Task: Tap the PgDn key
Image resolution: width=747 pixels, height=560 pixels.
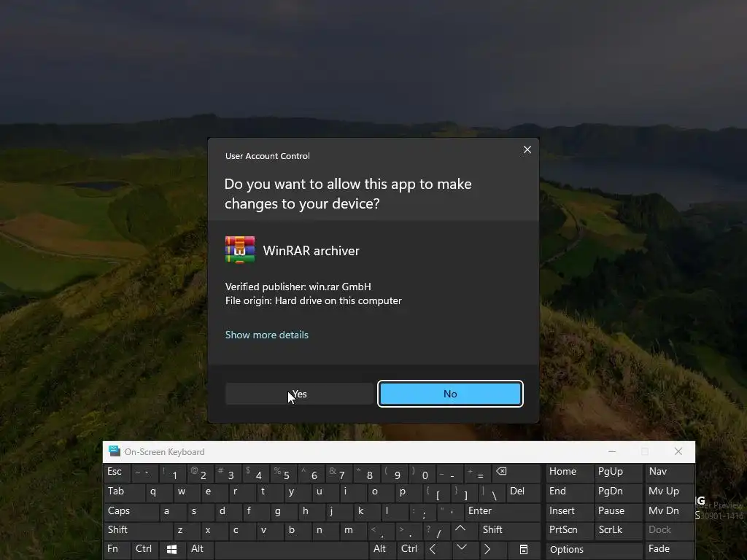Action: [618, 492]
